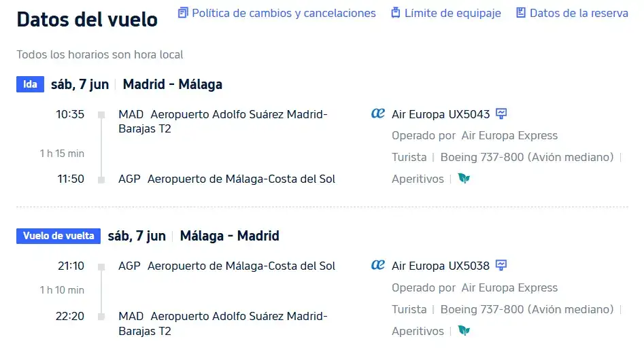Click the 1 h 10 min duration label
The width and height of the screenshot is (644, 352).
(x=62, y=290)
